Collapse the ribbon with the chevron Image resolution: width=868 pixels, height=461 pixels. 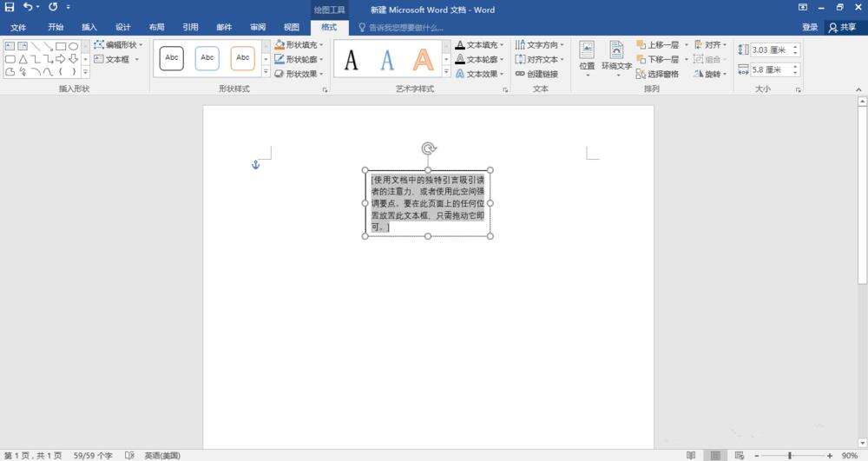858,89
